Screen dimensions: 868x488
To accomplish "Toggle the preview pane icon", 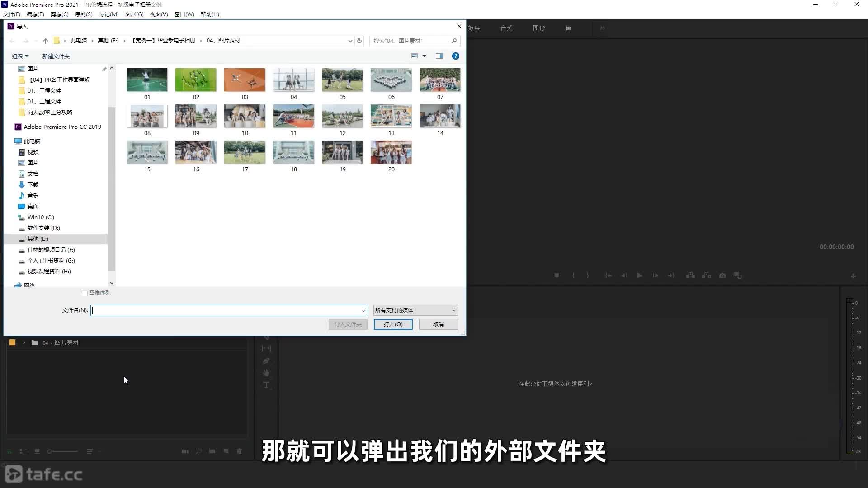I will coord(439,56).
